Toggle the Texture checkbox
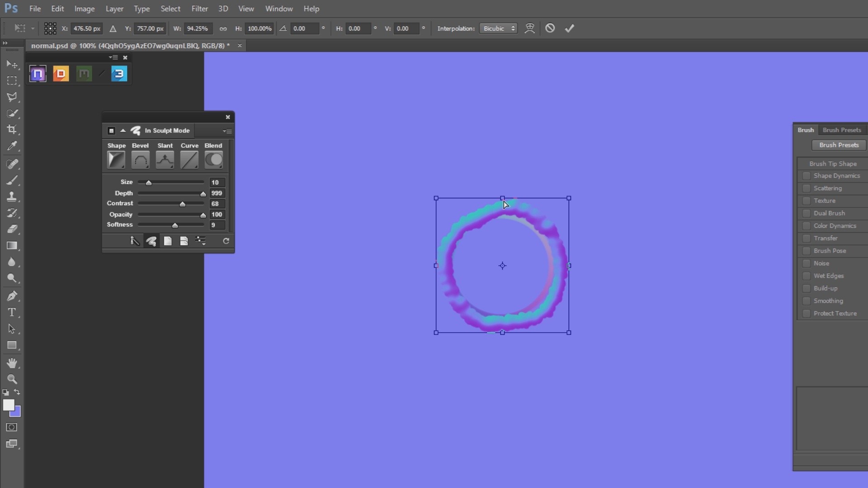868x488 pixels. [806, 200]
